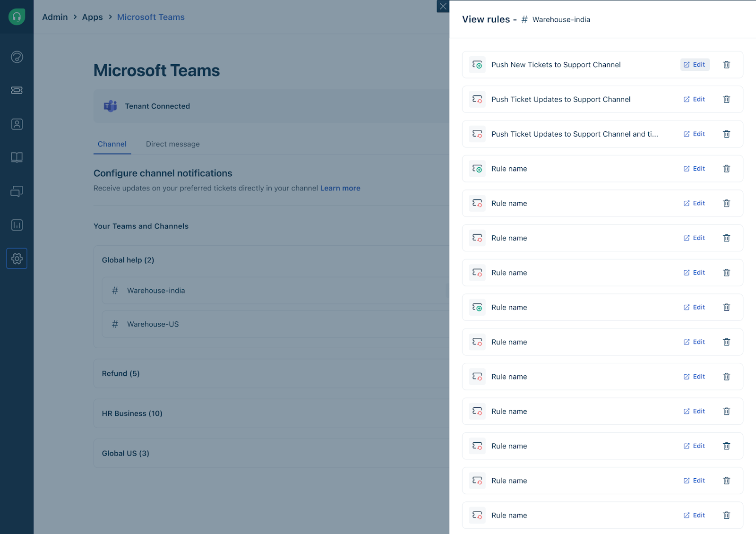Click the Tenant Connected status text

coord(157,106)
